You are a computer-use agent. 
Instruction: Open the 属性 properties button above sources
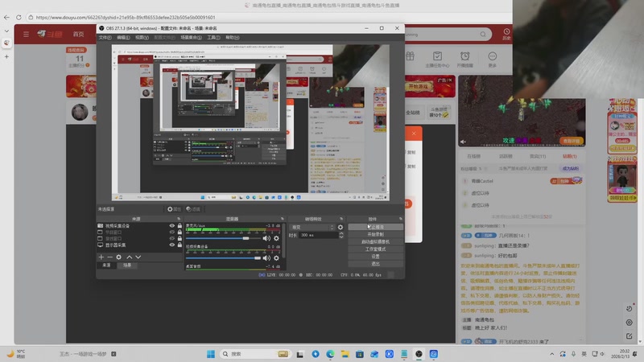[174, 209]
